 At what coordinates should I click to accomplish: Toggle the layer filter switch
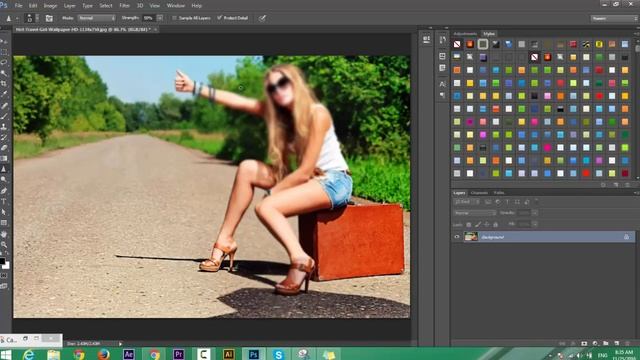[537, 202]
